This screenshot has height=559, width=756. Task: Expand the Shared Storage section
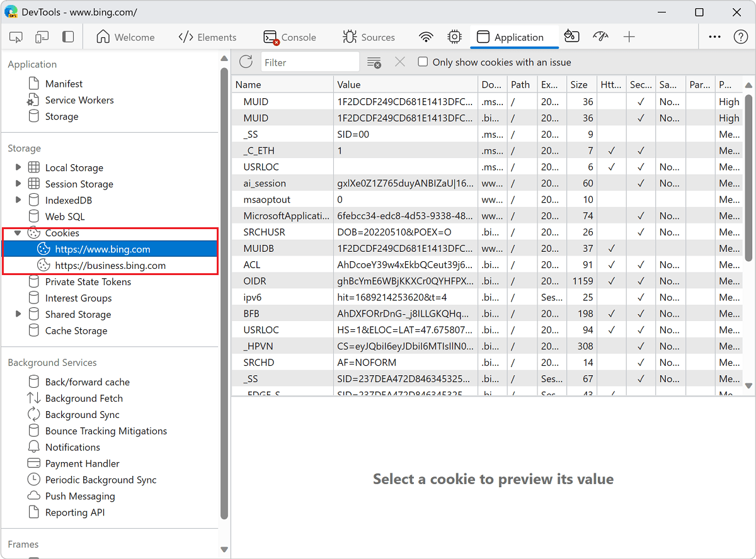coord(18,314)
